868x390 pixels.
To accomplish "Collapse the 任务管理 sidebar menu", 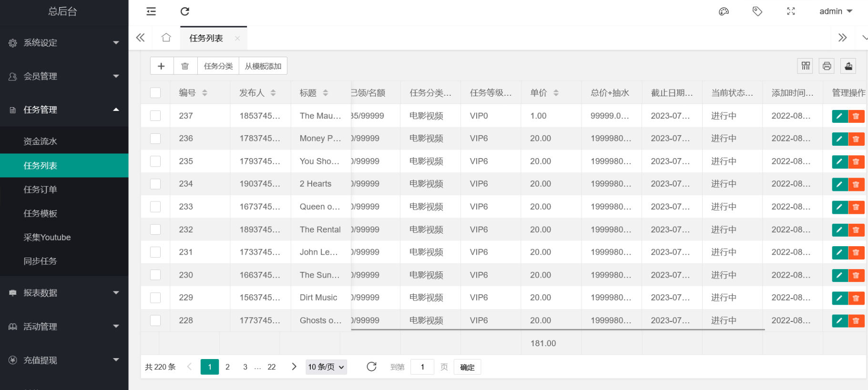I will click(64, 110).
